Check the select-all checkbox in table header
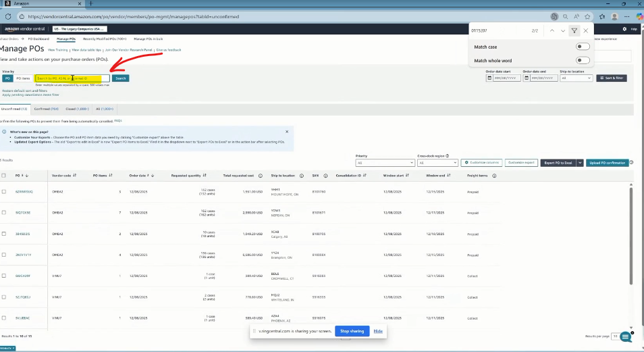644x352 pixels. coord(3,176)
